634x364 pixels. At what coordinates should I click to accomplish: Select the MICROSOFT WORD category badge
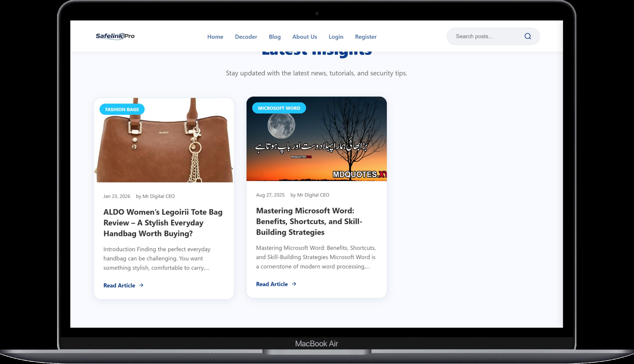click(279, 108)
